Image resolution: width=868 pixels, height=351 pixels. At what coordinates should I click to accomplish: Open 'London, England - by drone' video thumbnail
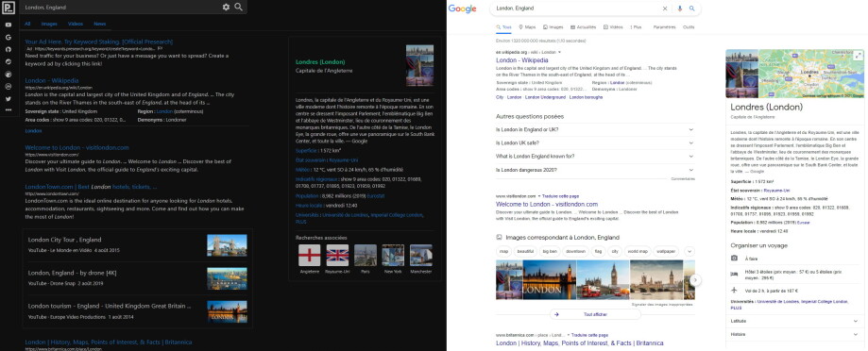coord(227,278)
